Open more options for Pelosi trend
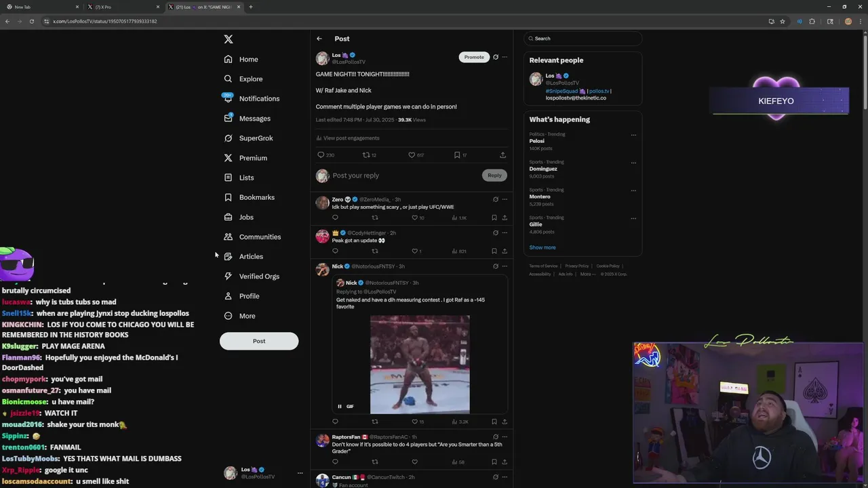 (633, 135)
